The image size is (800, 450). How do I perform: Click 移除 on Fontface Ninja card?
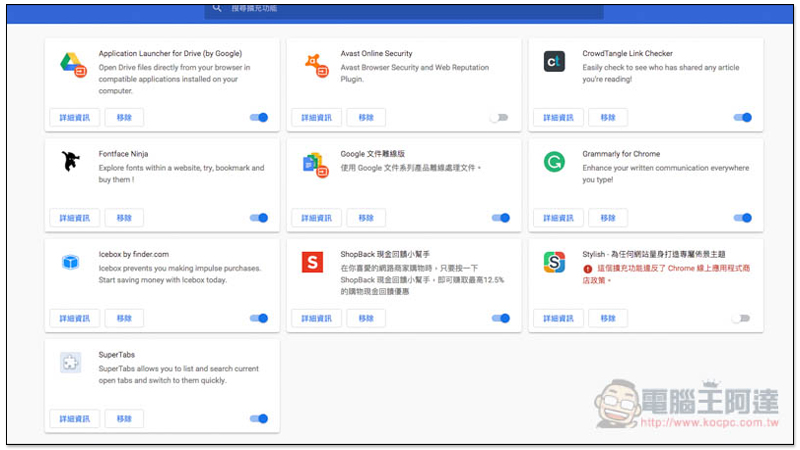[124, 218]
